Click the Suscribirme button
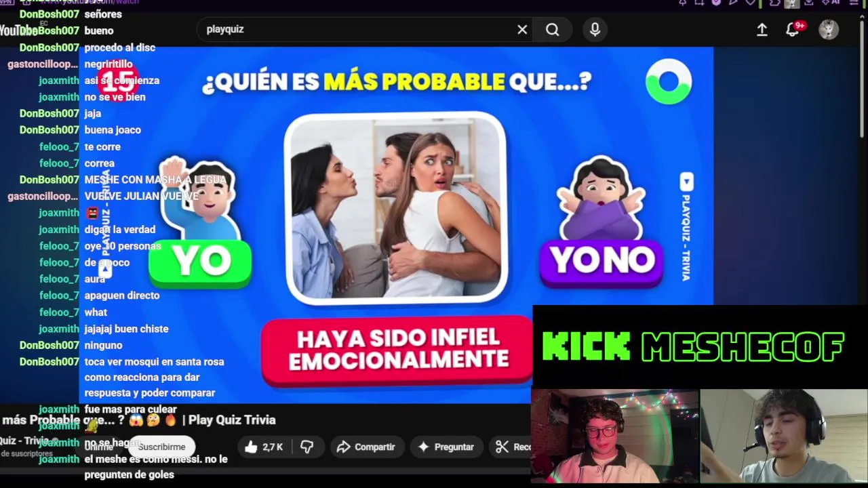Screen dimensions: 868x488 point(161,447)
